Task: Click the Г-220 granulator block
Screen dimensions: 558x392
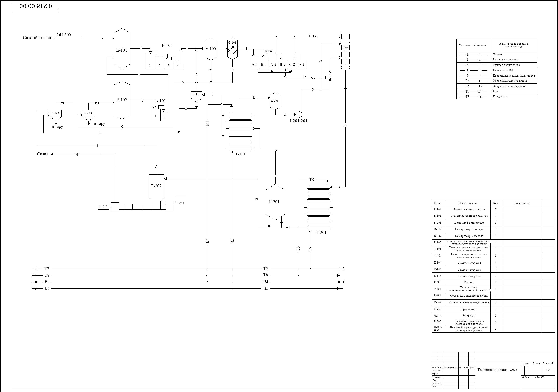Action: click(x=103, y=207)
